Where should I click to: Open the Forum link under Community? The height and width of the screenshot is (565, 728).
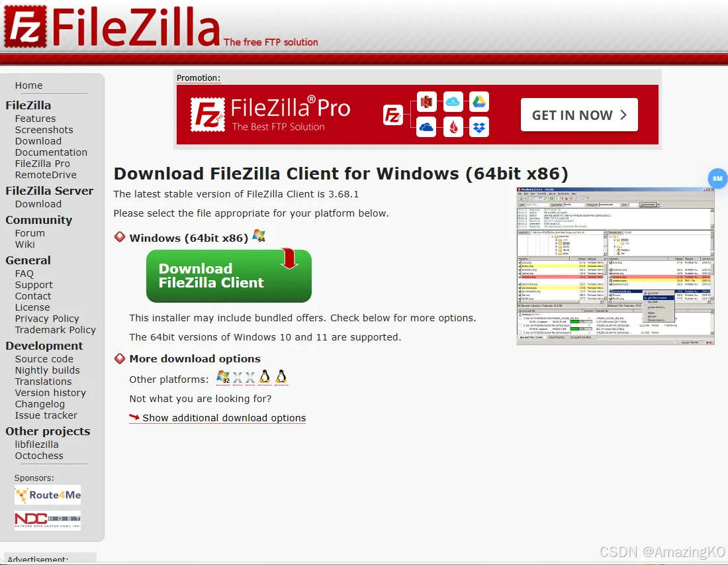(x=30, y=233)
